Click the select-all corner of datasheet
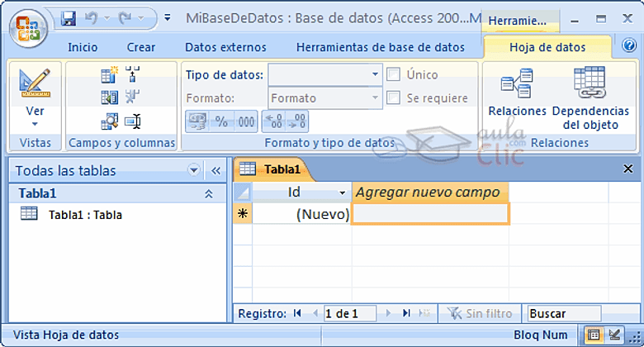Image resolution: width=644 pixels, height=347 pixels. [x=243, y=192]
